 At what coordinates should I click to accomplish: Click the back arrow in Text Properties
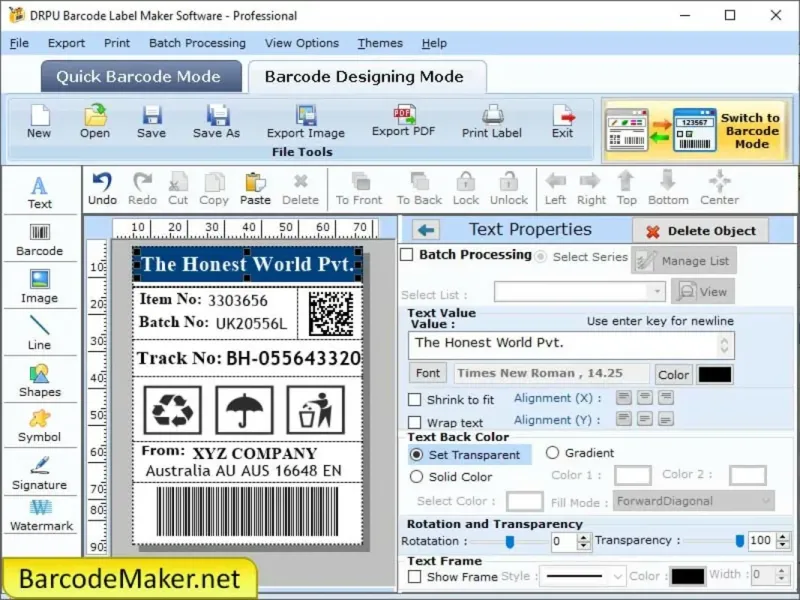point(426,230)
